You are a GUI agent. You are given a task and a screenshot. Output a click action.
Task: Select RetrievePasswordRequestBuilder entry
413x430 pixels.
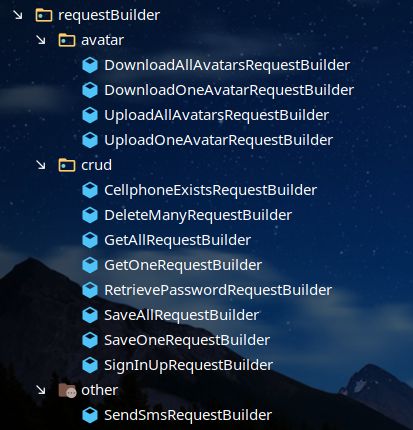pos(218,290)
